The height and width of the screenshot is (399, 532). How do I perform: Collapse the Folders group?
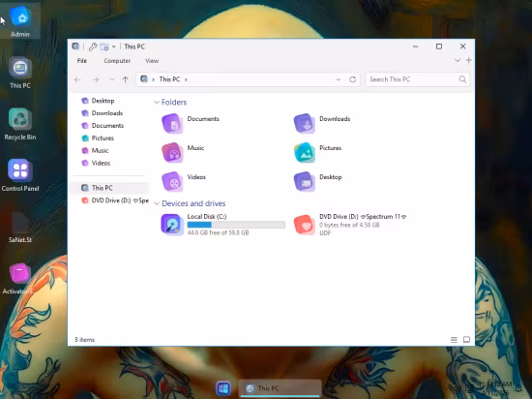(157, 103)
